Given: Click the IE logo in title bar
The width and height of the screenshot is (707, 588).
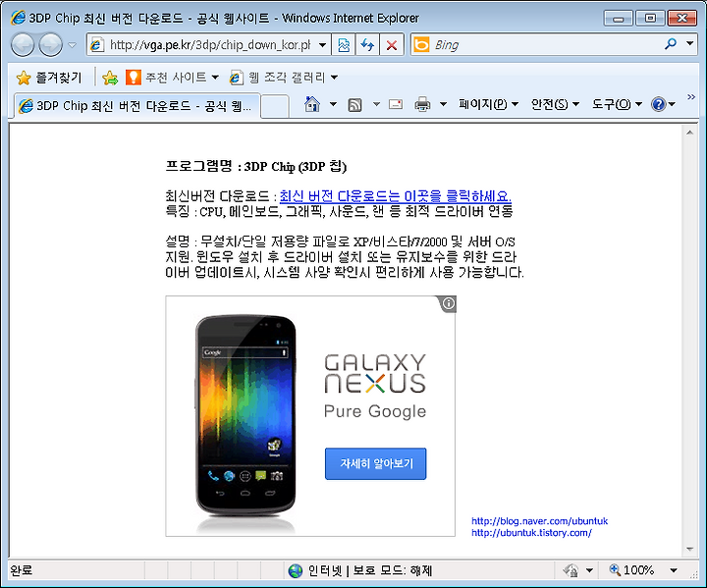Looking at the screenshot, I should [x=19, y=18].
